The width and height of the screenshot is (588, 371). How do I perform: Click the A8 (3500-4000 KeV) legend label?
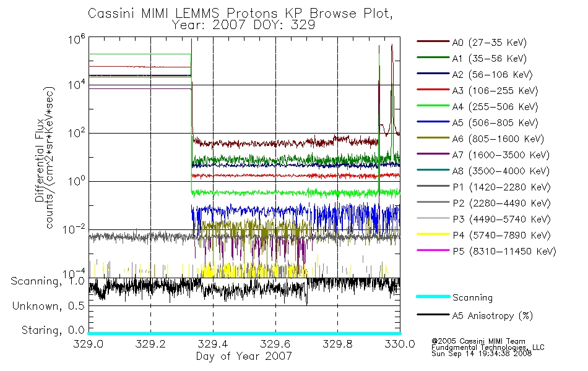point(501,171)
